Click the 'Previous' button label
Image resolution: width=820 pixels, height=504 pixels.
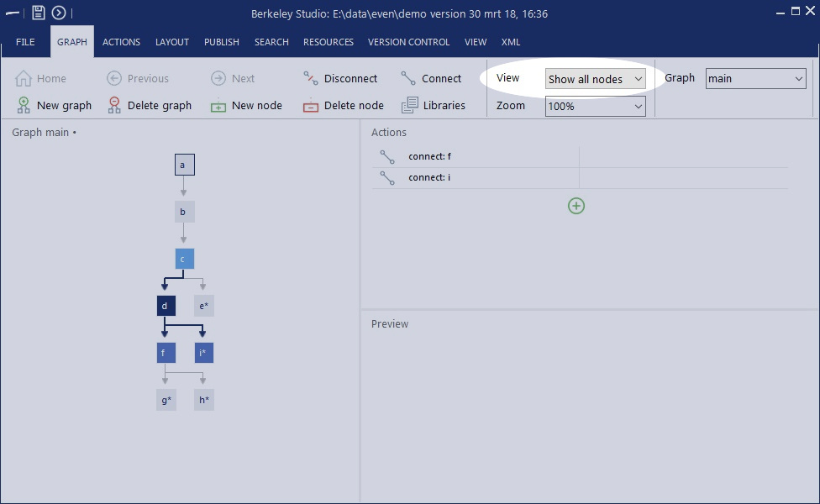point(148,78)
